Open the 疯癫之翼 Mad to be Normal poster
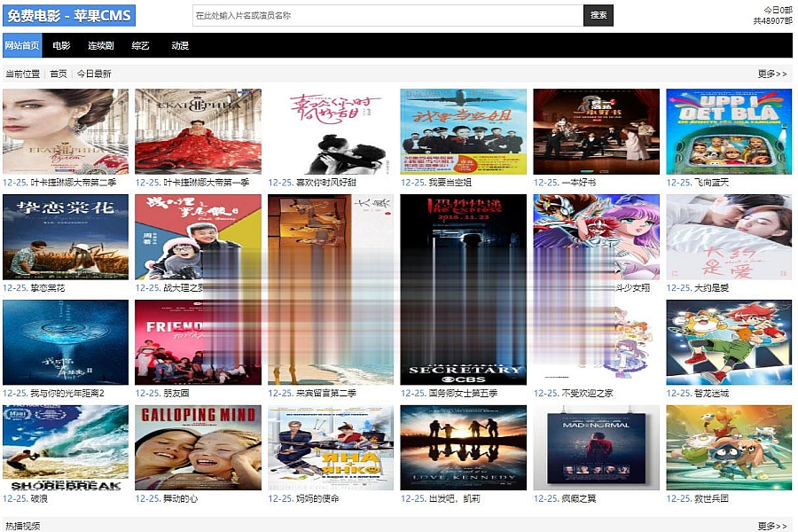 (597, 448)
